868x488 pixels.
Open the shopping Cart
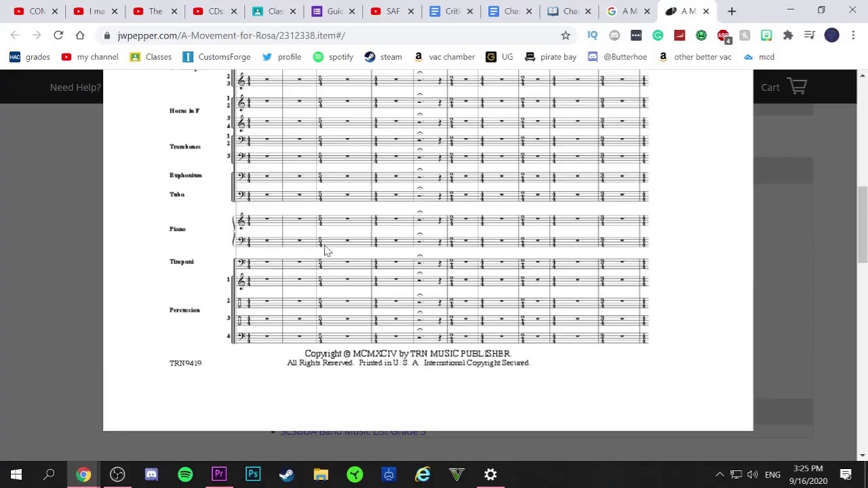coord(783,87)
